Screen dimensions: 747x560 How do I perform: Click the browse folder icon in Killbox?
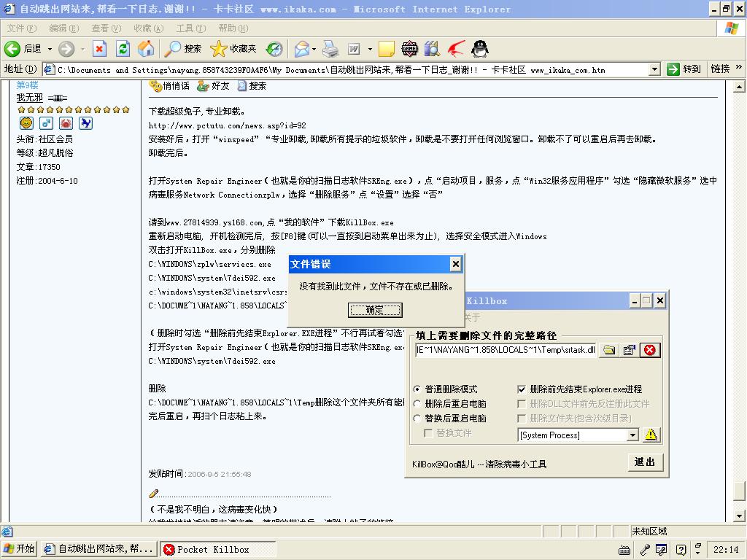point(608,350)
